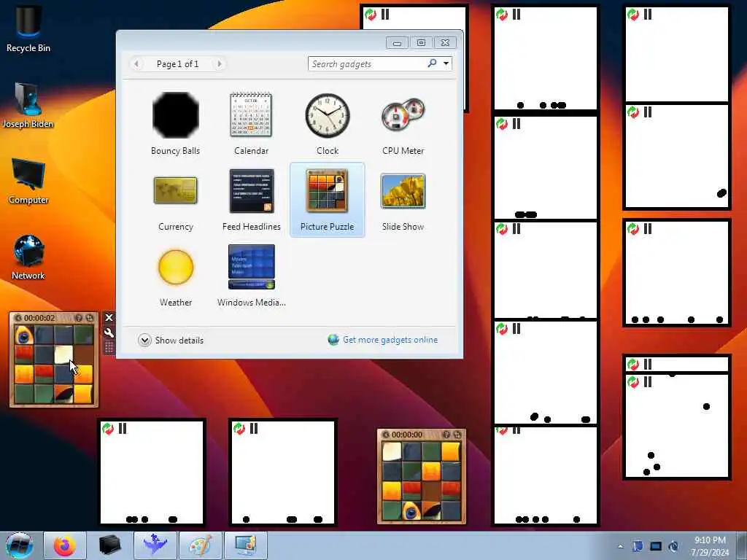Open the Joseph Biden user folder icon
The image size is (747, 560).
click(x=28, y=105)
